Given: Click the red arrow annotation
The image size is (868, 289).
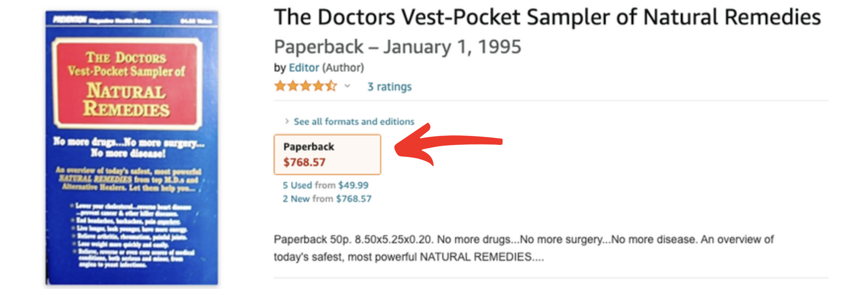Looking at the screenshot, I should point(448,144).
